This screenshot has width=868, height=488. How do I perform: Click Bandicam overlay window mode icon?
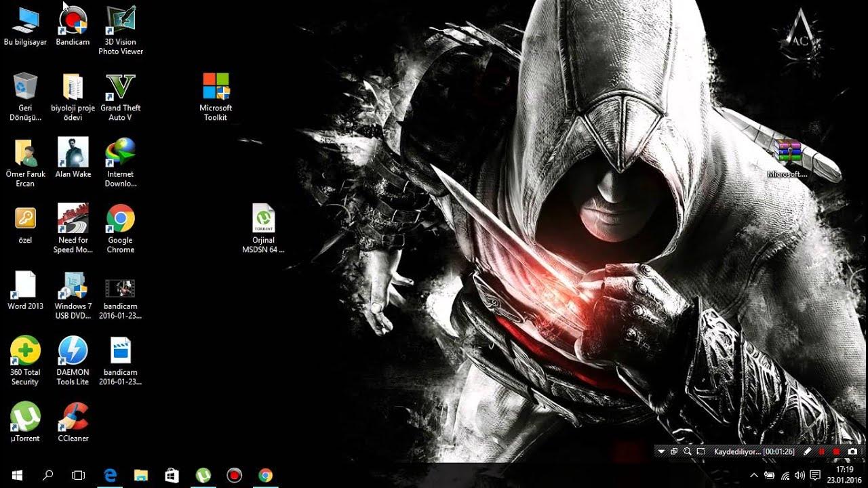(x=674, y=451)
